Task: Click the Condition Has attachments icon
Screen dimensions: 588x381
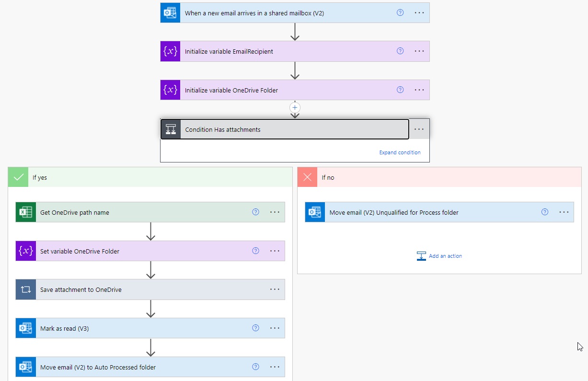Action: pyautogui.click(x=171, y=129)
